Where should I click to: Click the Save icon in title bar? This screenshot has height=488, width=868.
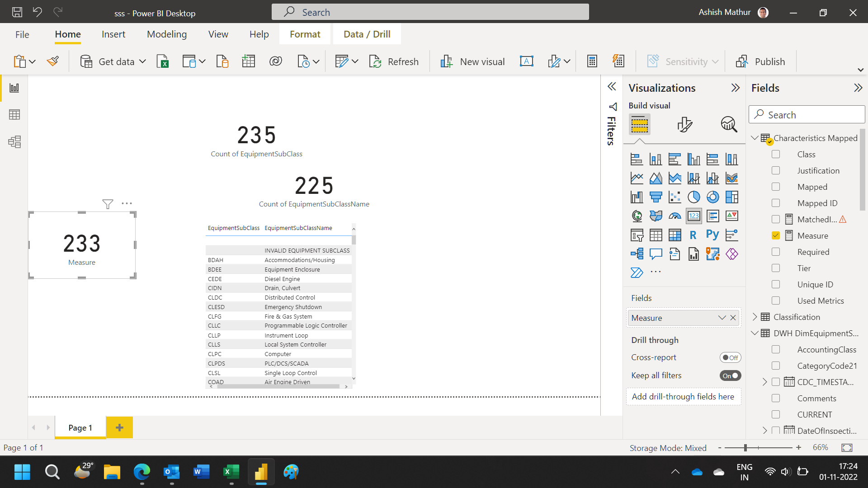[17, 12]
